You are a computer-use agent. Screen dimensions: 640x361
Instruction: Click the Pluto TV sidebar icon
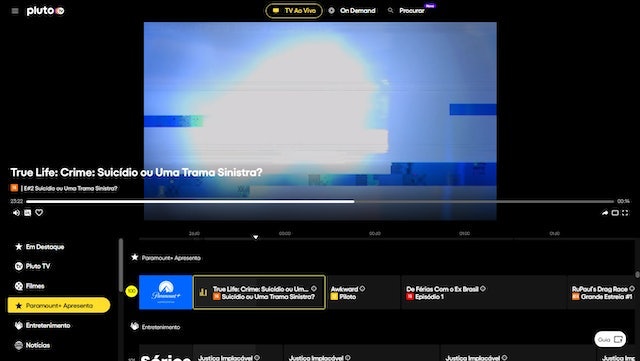pyautogui.click(x=19, y=266)
